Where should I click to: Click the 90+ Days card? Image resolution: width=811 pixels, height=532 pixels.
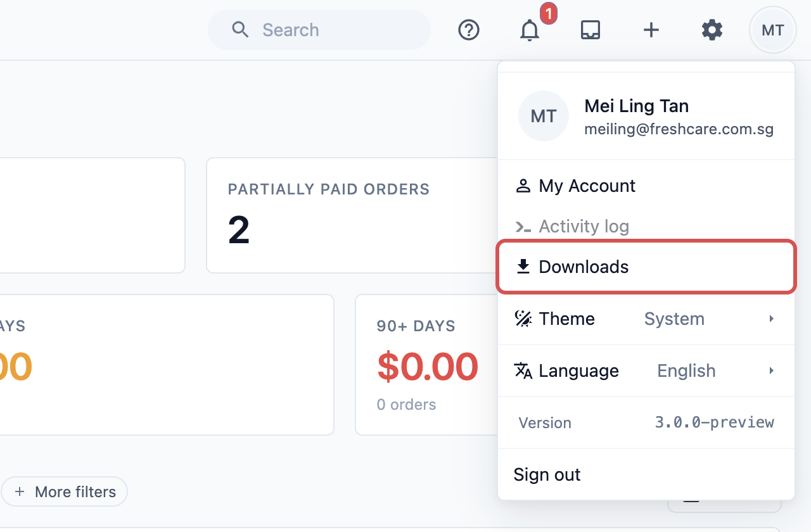coord(426,365)
